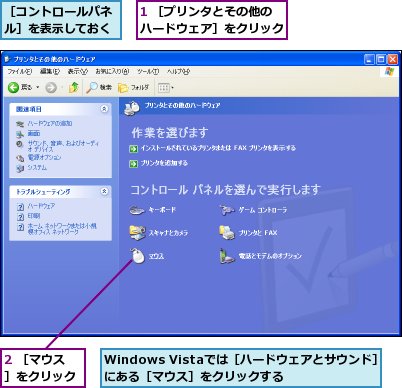The width and height of the screenshot is (402, 388).
Task: Open the スキャナとカメラ text link
Action: pos(168,233)
